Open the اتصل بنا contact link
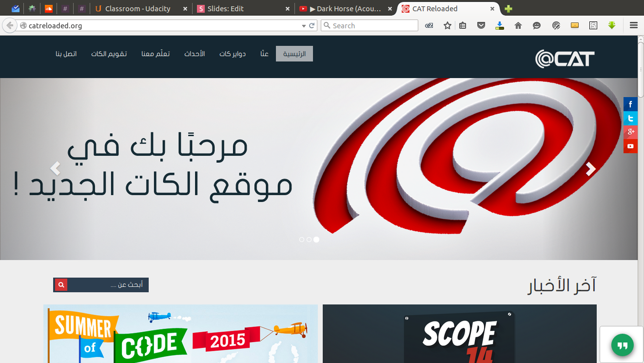This screenshot has width=644, height=363. 66,54
